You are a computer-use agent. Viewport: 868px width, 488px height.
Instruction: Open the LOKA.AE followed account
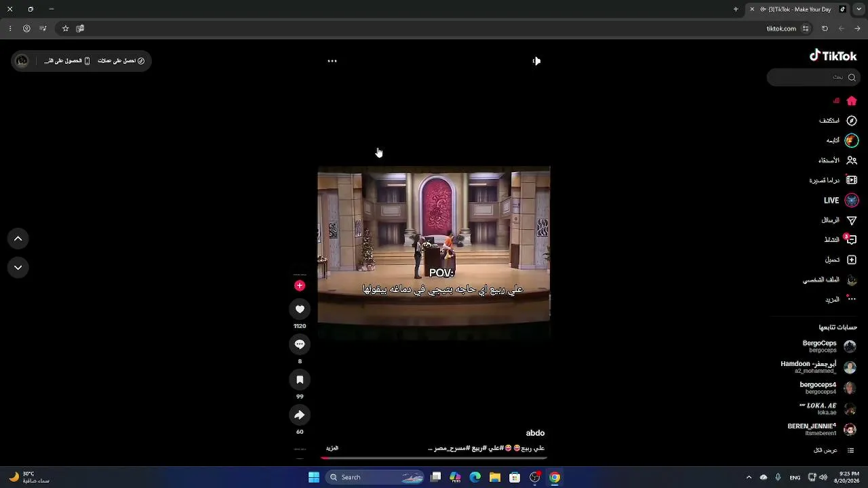(x=827, y=409)
